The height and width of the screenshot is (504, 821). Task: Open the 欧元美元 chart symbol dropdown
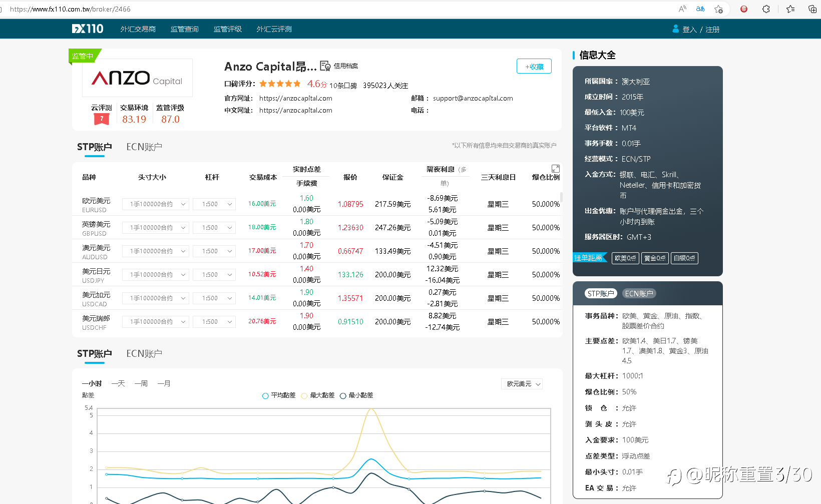pyautogui.click(x=522, y=384)
